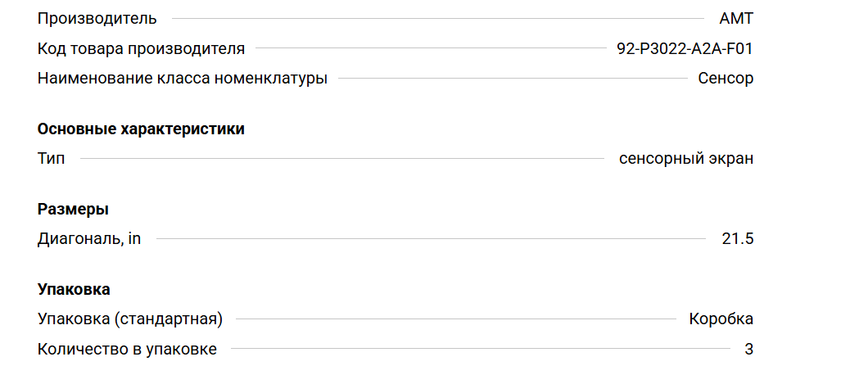Click the "Производитель" label
This screenshot has height=384, width=868.
click(97, 18)
